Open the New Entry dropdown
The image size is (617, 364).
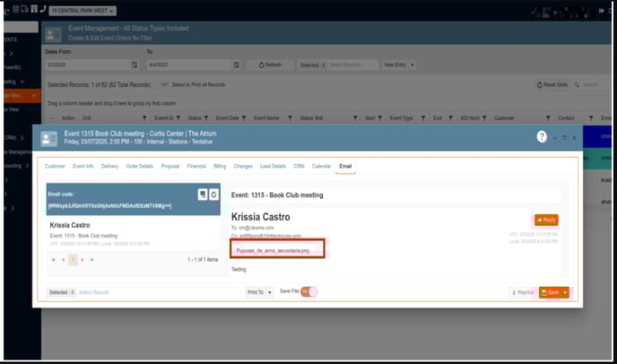pos(400,65)
